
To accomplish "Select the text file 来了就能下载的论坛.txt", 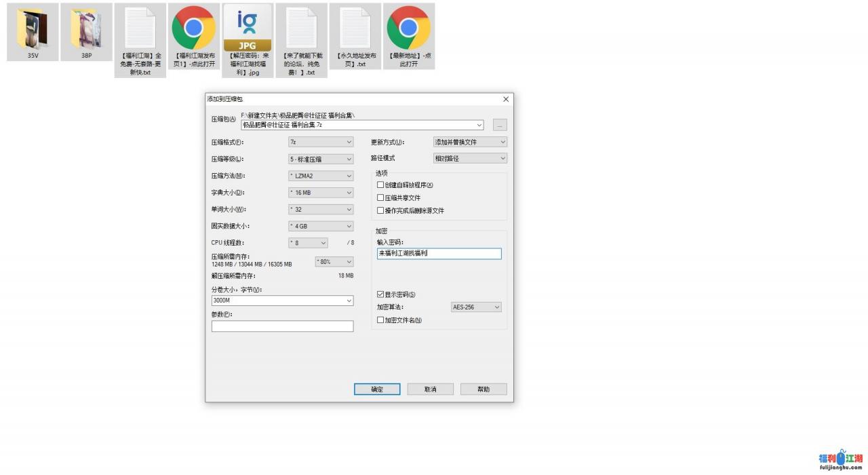I will (x=301, y=30).
